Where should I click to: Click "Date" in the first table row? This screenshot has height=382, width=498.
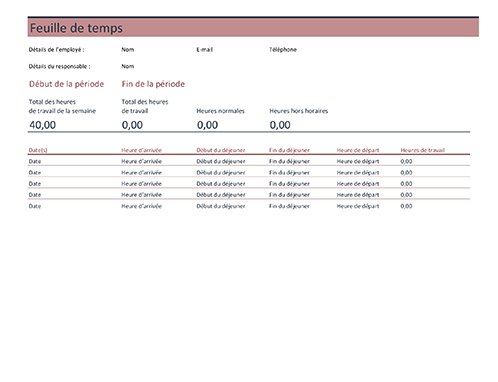(x=35, y=161)
